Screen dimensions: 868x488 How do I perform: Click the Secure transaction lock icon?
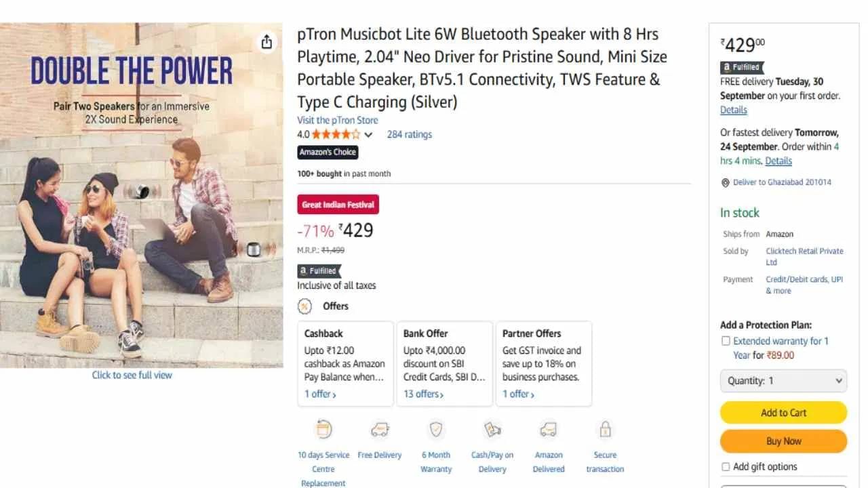[x=604, y=428]
